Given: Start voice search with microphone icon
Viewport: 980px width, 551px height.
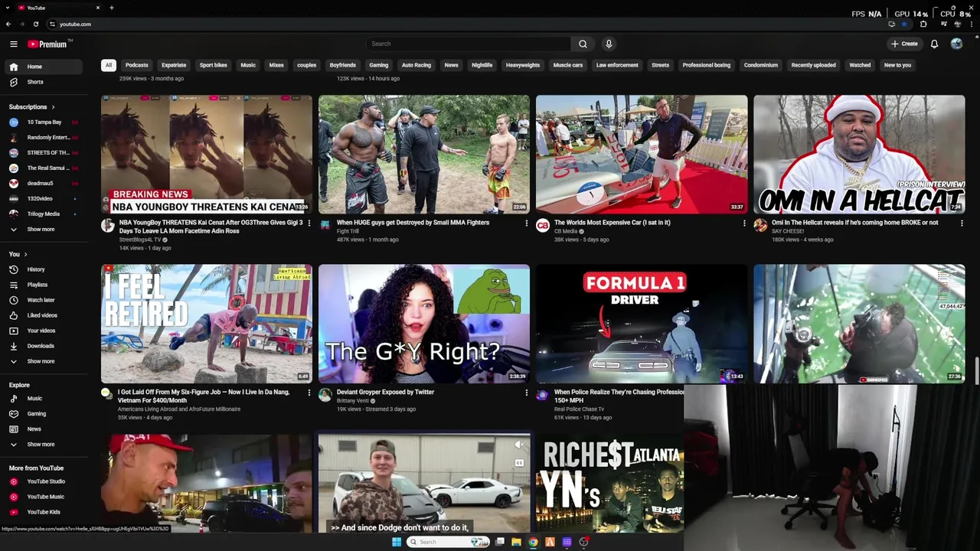Looking at the screenshot, I should click(x=609, y=44).
